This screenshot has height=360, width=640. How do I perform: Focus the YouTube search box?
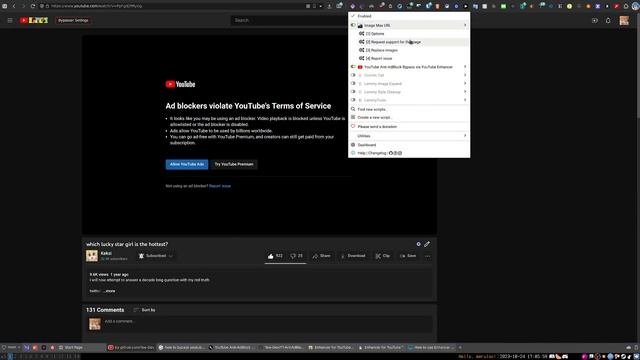[x=290, y=20]
